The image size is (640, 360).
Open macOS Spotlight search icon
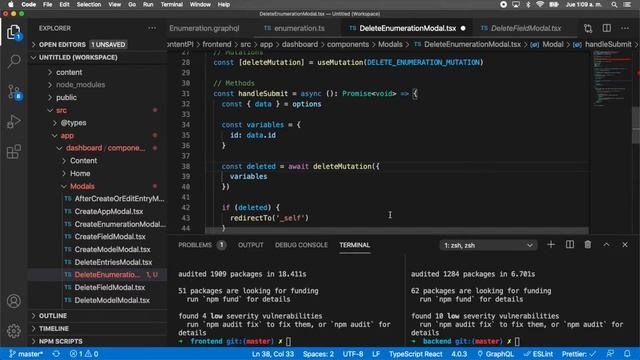614,4
